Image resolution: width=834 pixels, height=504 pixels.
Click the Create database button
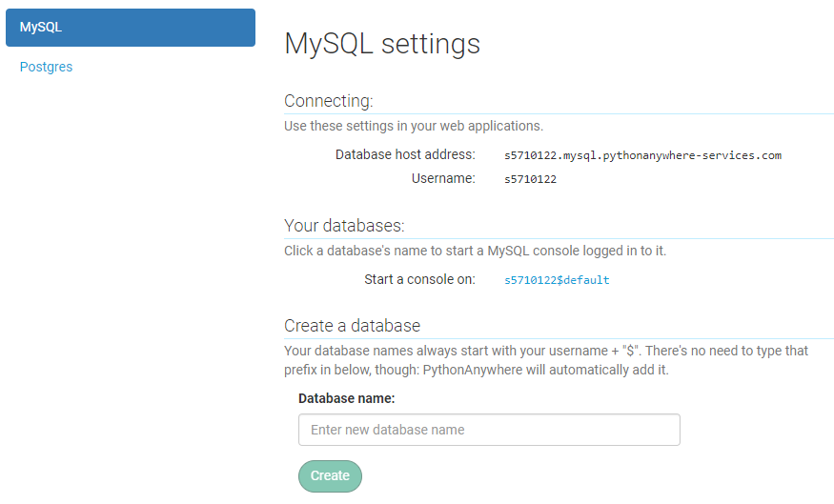tap(330, 475)
